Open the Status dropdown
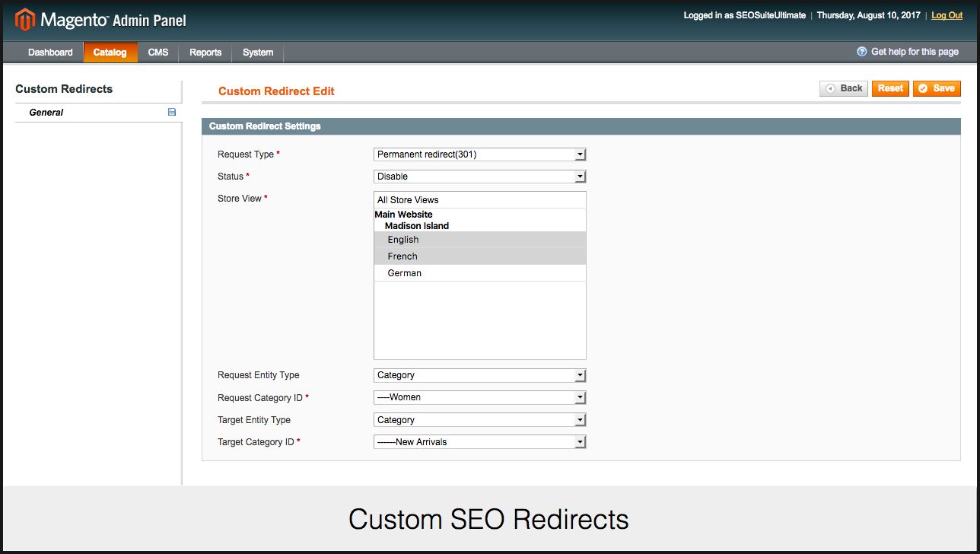 click(480, 177)
